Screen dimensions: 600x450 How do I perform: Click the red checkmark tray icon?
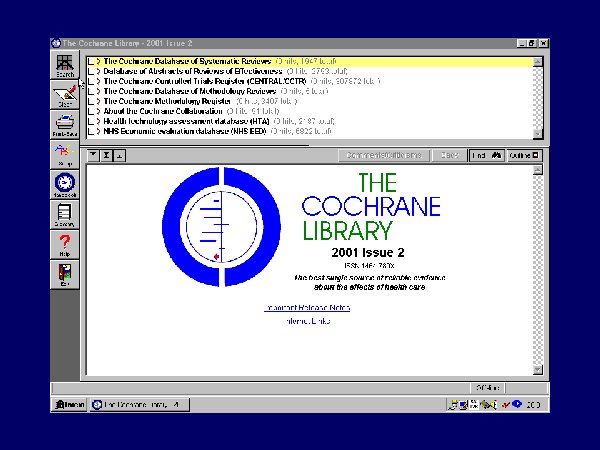[506, 404]
